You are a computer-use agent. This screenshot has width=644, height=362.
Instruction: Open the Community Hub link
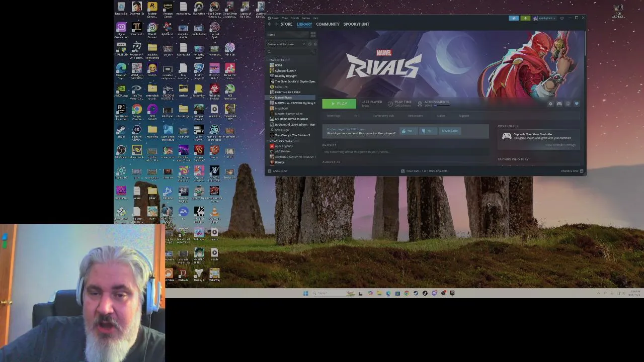[383, 116]
